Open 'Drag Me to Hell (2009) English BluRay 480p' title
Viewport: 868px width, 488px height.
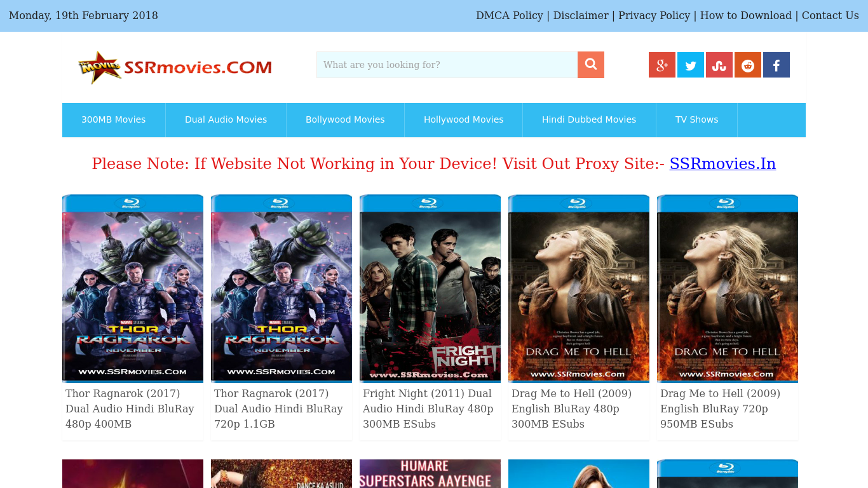pyautogui.click(x=572, y=409)
